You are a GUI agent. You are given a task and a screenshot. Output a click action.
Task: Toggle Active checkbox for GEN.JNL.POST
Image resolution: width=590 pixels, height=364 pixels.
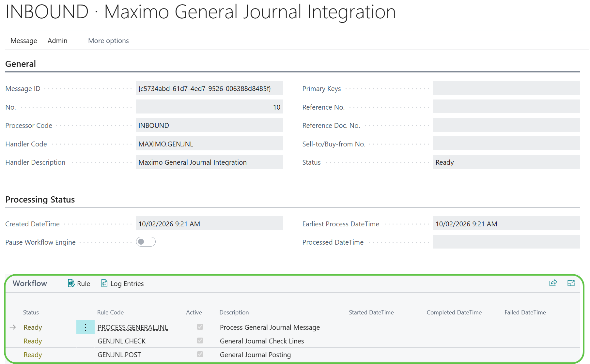pos(200,354)
